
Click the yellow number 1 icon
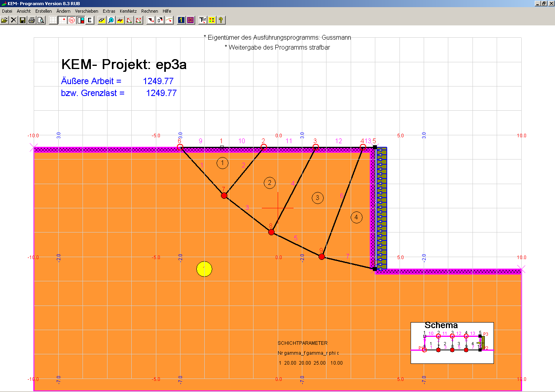(181, 20)
